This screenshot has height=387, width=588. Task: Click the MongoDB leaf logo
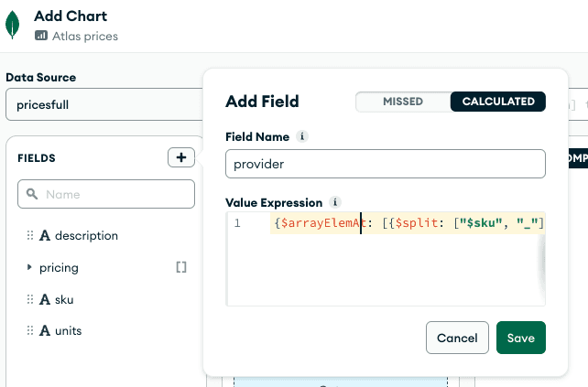click(15, 26)
